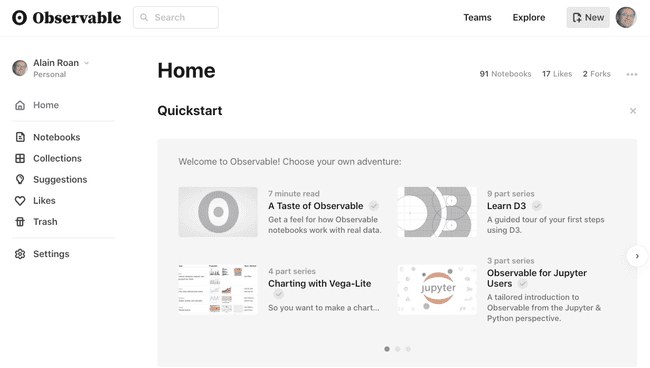Select the second carousel page dot
This screenshot has width=650, height=368.
point(398,349)
